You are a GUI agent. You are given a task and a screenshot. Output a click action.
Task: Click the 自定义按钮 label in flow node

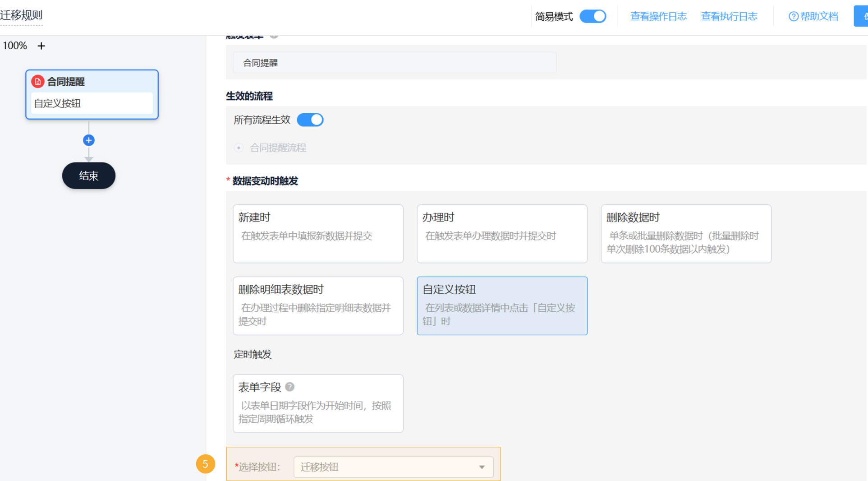tap(57, 103)
